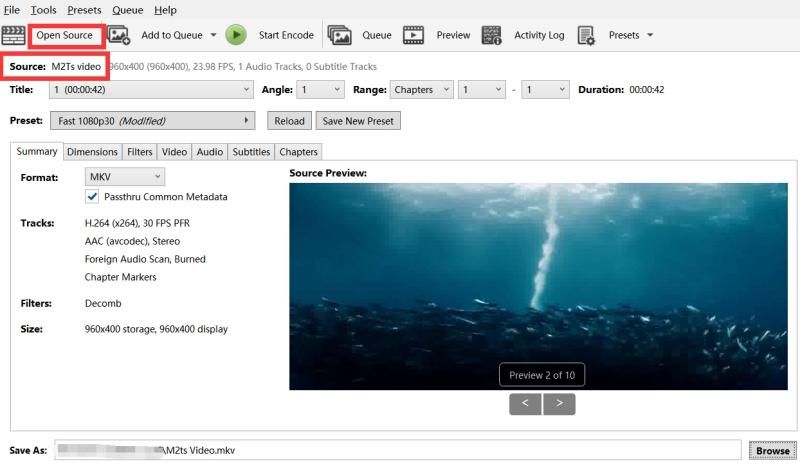Click the Save As file path field

(x=398, y=450)
